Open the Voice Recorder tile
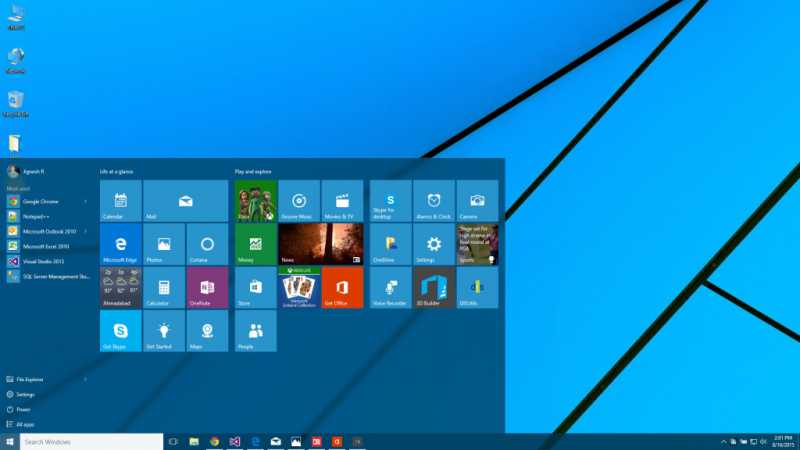The width and height of the screenshot is (800, 450). tap(390, 287)
